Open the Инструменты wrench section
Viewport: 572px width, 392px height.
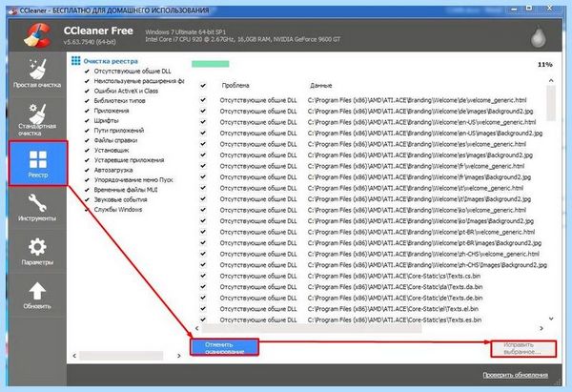37,207
